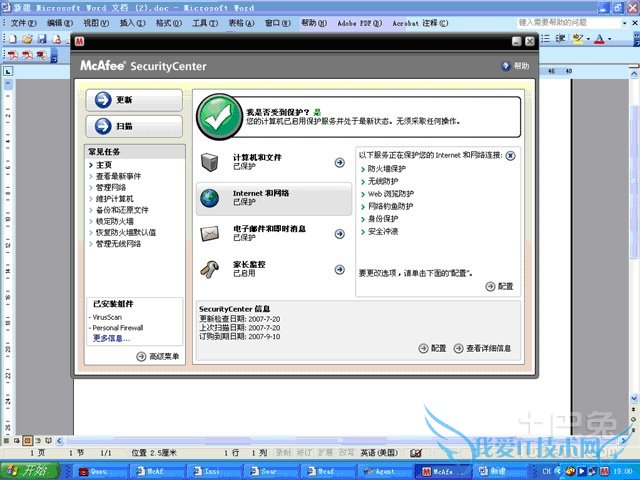Click 配置 in the Internet services panel

[500, 287]
